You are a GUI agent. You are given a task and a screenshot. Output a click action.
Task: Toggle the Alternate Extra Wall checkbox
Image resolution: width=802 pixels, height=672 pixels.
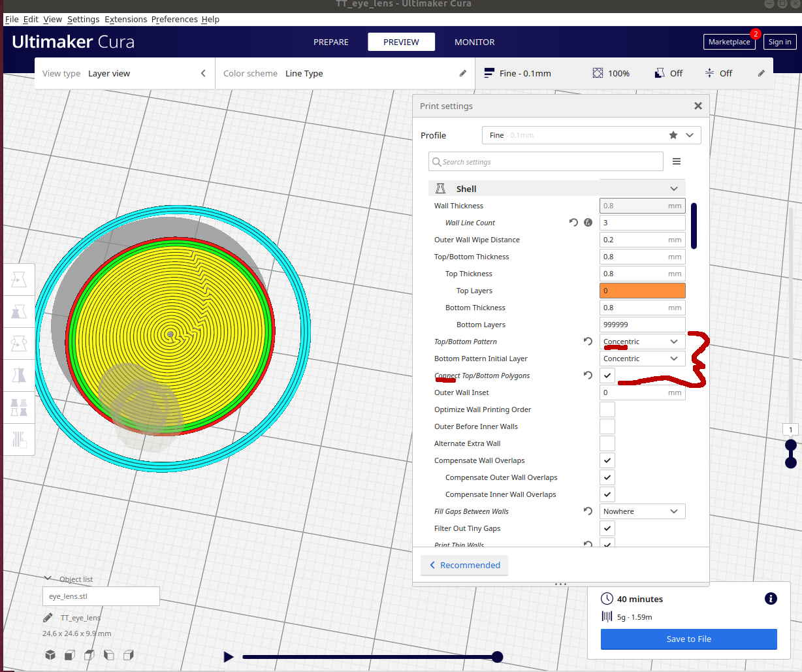click(x=607, y=443)
